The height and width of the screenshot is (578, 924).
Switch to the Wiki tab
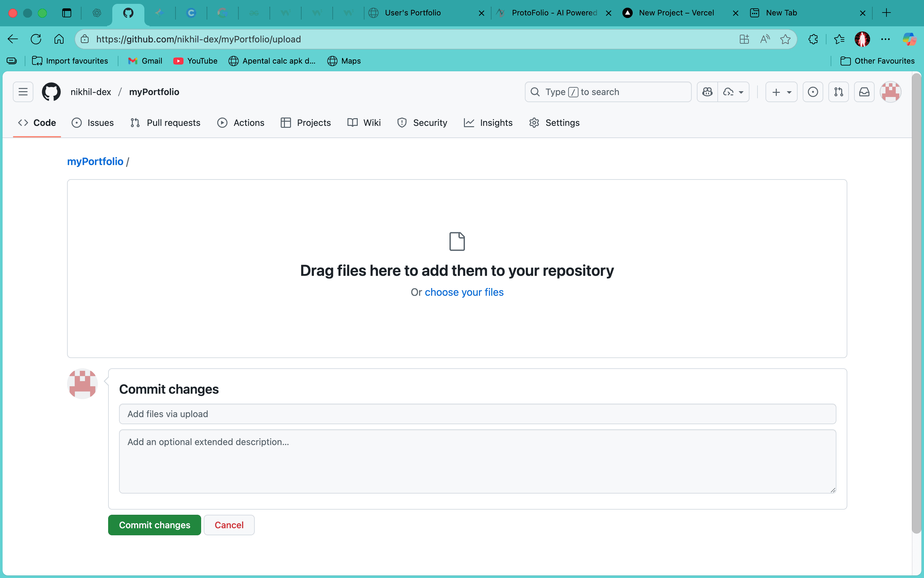364,123
